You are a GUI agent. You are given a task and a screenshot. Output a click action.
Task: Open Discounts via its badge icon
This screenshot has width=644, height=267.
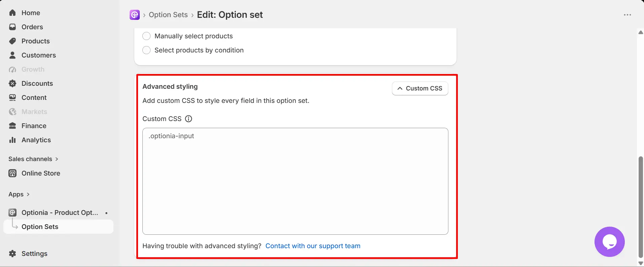(12, 83)
